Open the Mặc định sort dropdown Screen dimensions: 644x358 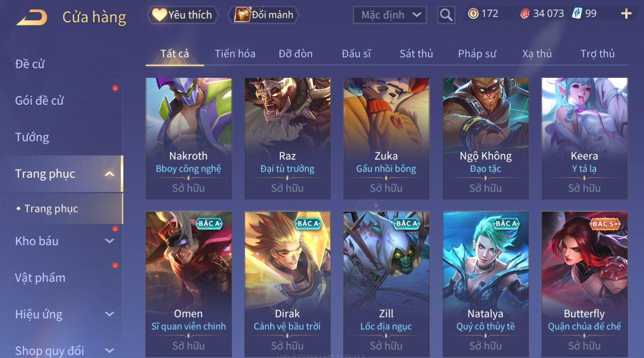tap(390, 15)
